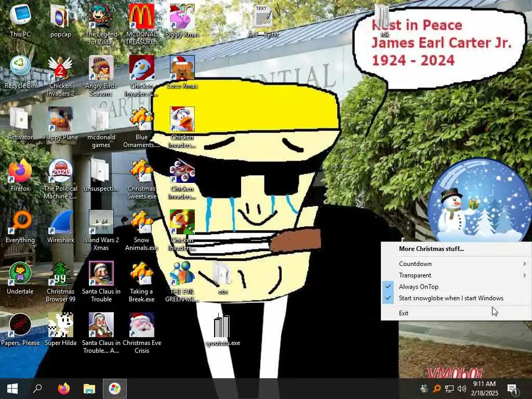Open taskbar search magnifier
The height and width of the screenshot is (399, 532).
click(x=37, y=389)
